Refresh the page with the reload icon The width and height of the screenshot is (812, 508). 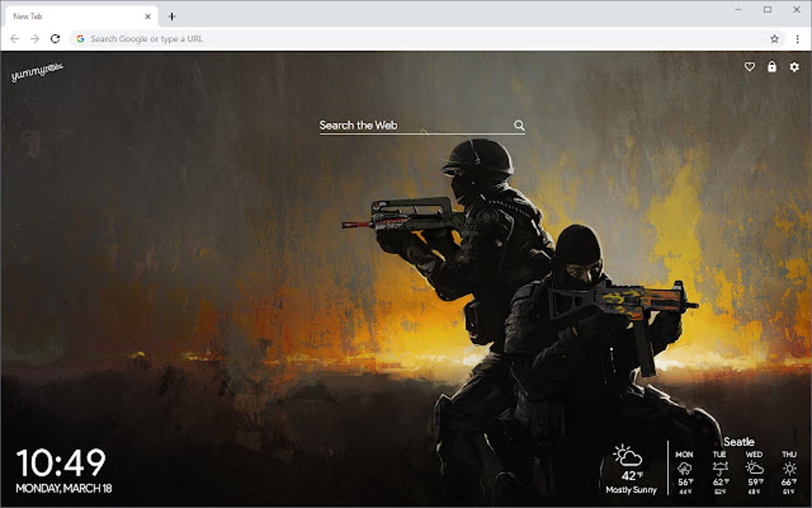[54, 37]
